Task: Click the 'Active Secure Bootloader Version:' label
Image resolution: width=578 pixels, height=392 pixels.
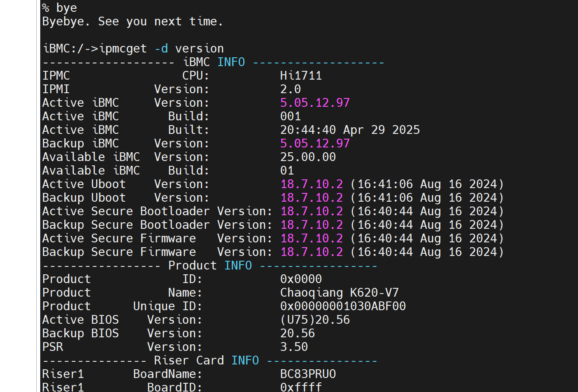Action: [x=158, y=211]
